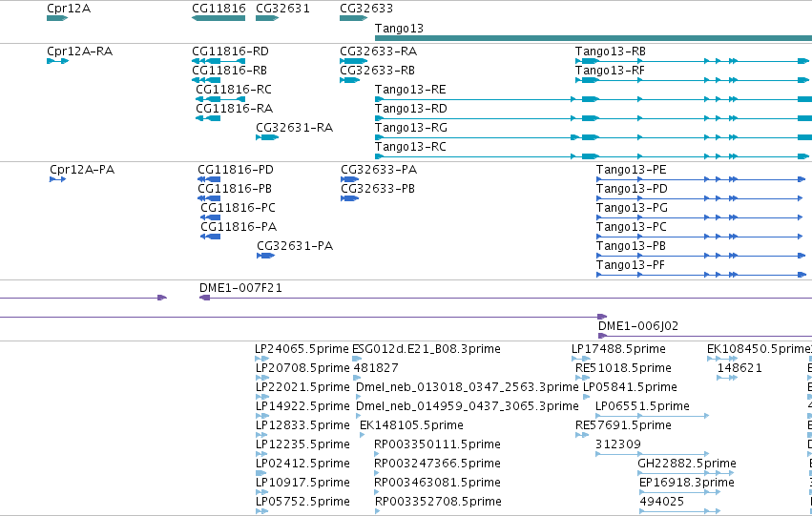Select EST RP003247366.5prime
Image resolution: width=812 pixels, height=516 pixels.
(x=437, y=464)
